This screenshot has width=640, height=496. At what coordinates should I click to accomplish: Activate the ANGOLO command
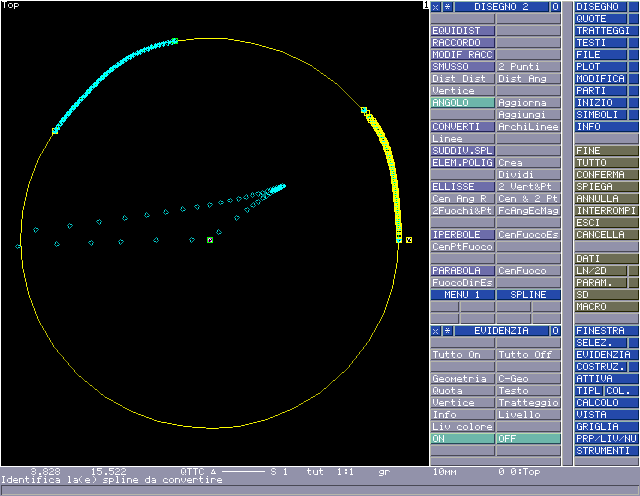pos(463,103)
